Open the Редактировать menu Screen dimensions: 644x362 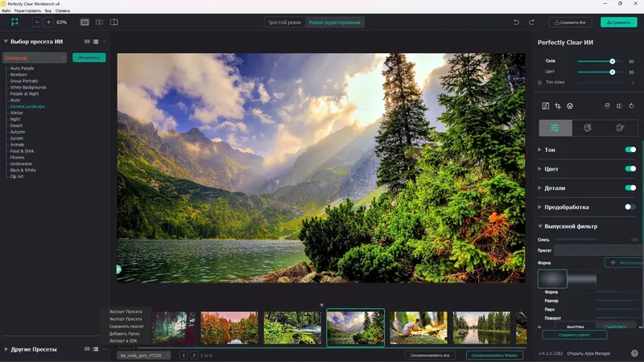click(x=27, y=10)
